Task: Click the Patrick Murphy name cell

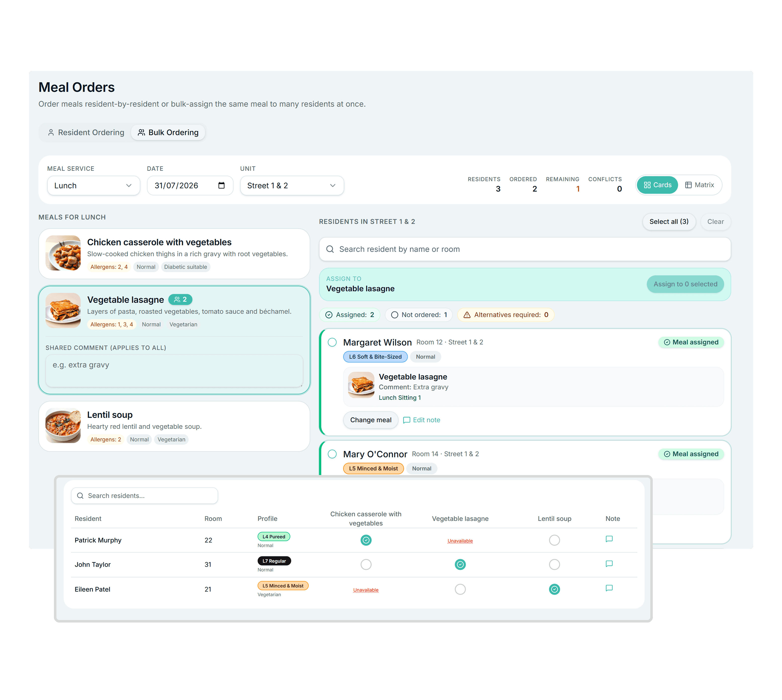Action: pyautogui.click(x=98, y=540)
